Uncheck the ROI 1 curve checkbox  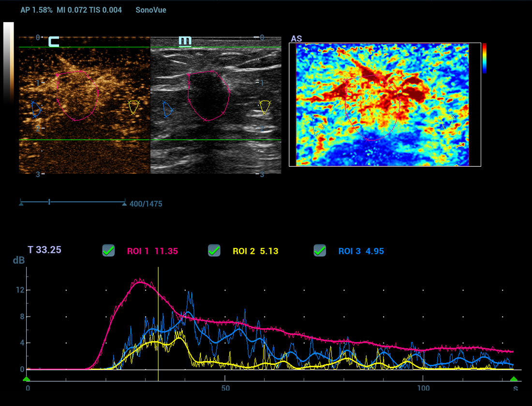[x=108, y=250]
